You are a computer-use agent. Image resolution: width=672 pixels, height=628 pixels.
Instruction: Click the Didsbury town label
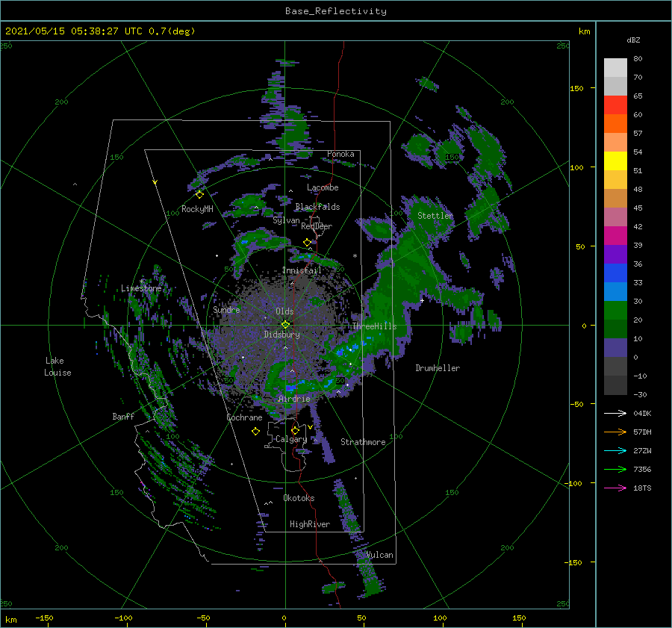point(282,335)
